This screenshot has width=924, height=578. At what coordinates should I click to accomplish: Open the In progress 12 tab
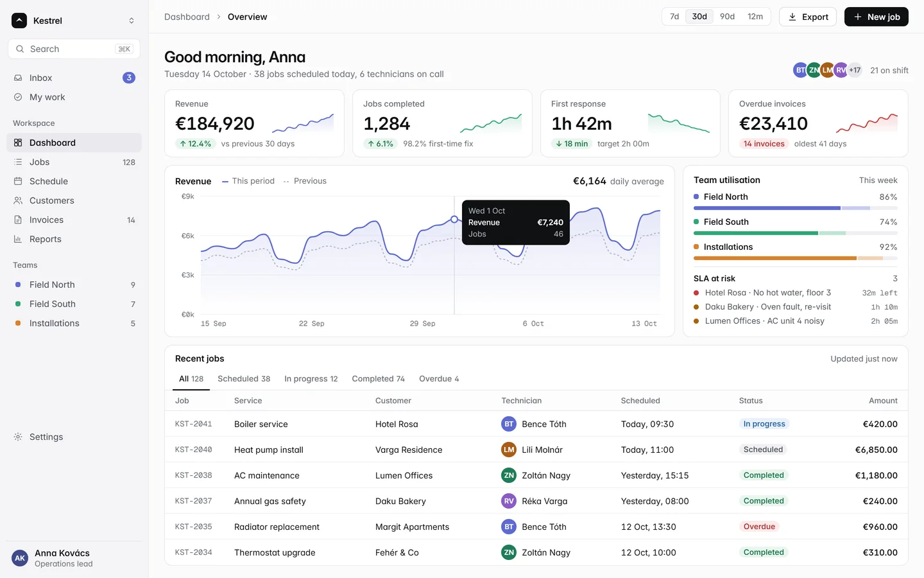click(x=311, y=379)
